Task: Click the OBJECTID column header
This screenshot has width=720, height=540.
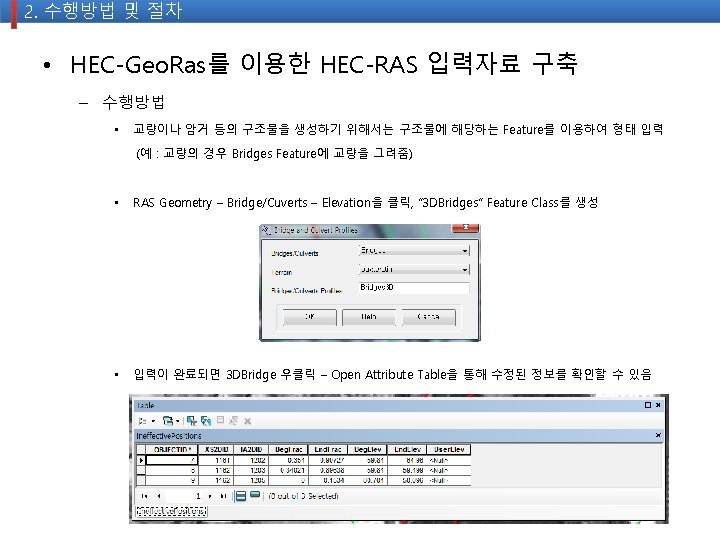Action: click(x=172, y=450)
